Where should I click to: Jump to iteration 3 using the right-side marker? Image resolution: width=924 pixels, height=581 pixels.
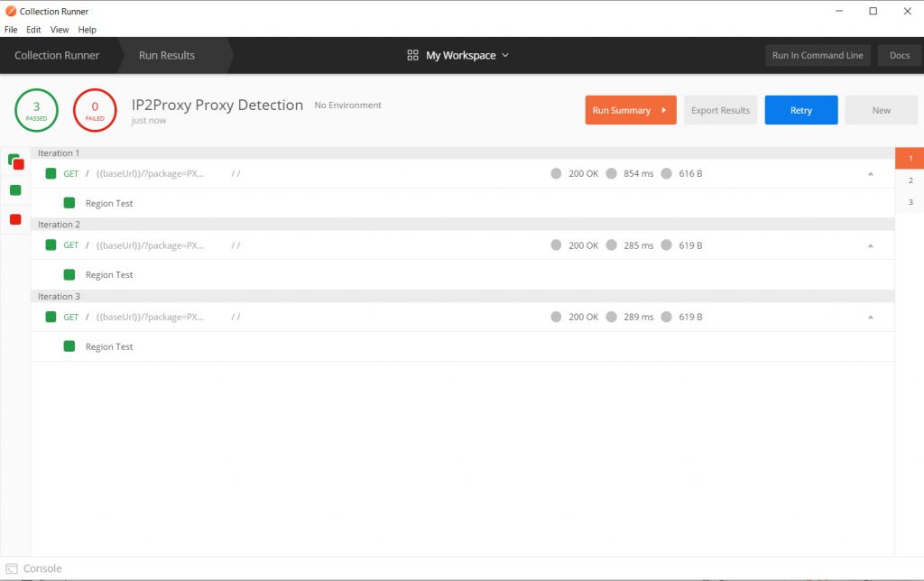coord(910,201)
